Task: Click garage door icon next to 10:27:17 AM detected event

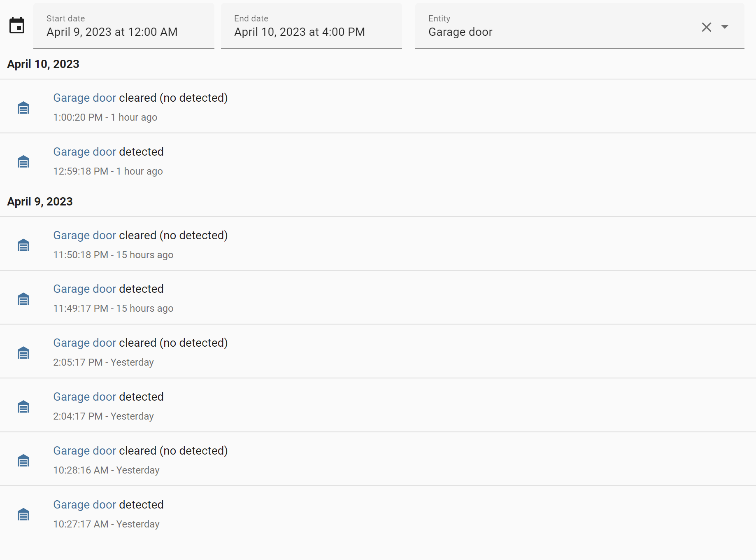Action: click(x=23, y=514)
